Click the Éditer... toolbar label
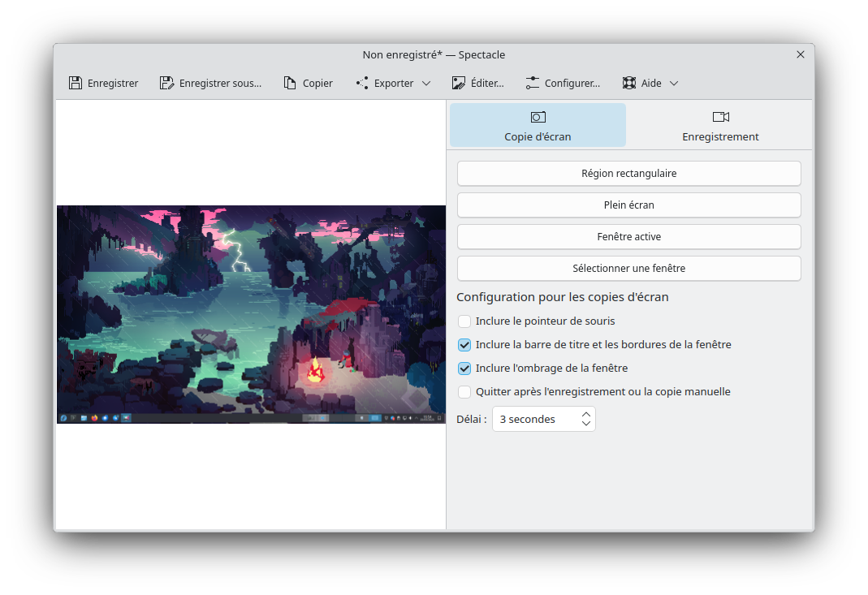Screen dimensions: 868x595 487,83
